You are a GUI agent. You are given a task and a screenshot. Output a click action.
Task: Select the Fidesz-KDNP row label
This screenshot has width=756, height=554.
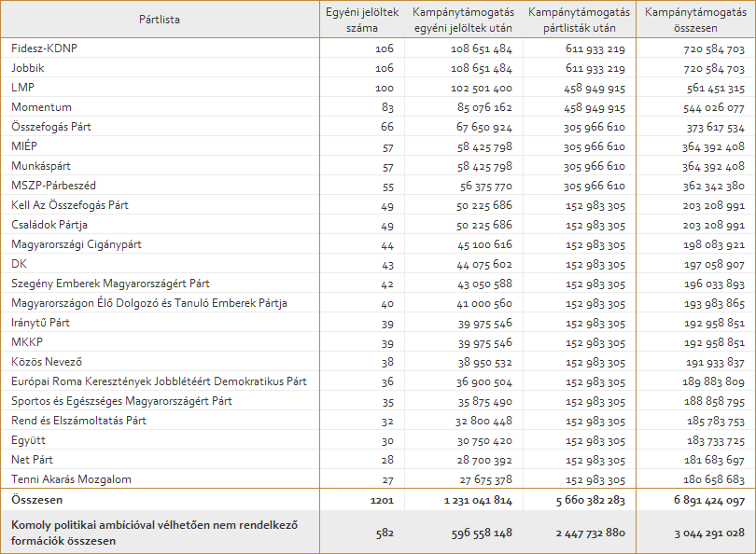point(45,48)
